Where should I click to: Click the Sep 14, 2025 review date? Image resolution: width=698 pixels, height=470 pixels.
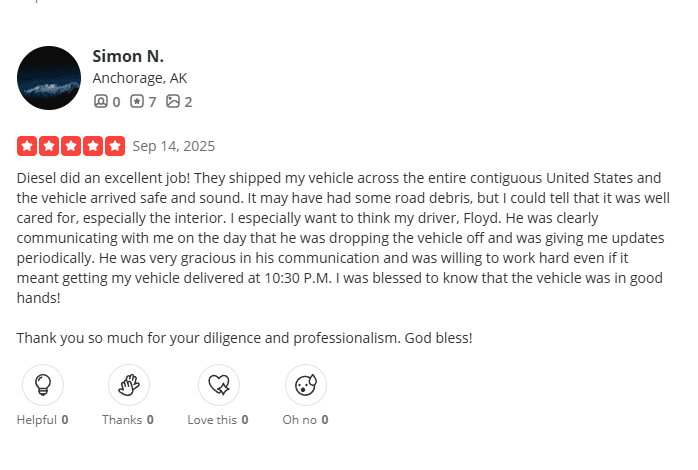pyautogui.click(x=173, y=146)
